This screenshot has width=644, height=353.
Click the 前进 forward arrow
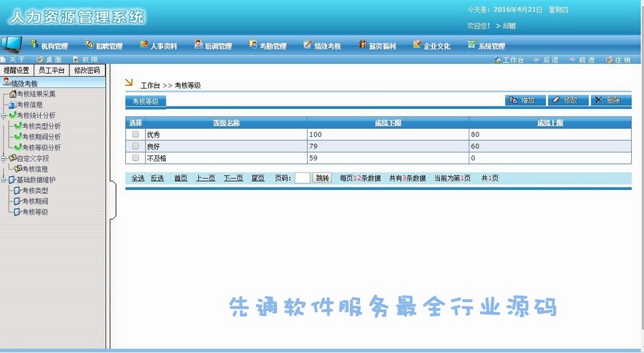(572, 59)
